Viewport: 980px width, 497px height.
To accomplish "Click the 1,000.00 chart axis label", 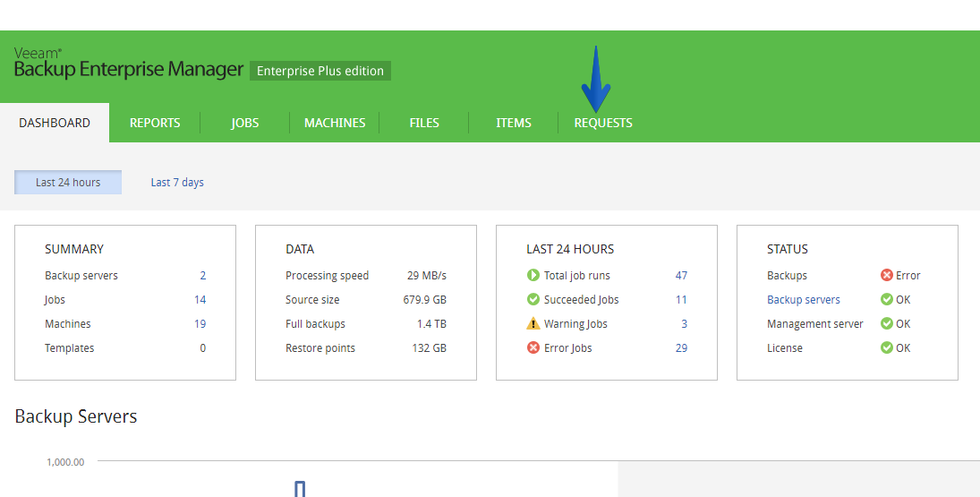I will click(x=65, y=462).
